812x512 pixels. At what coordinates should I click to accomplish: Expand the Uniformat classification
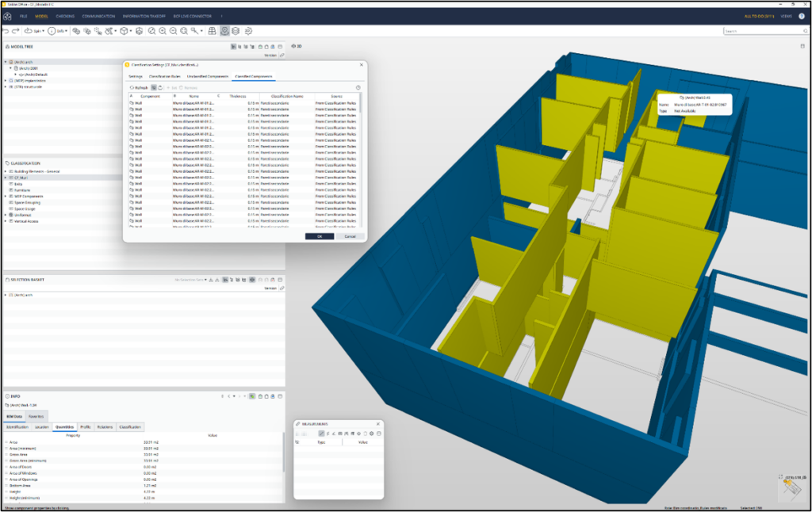pyautogui.click(x=6, y=215)
